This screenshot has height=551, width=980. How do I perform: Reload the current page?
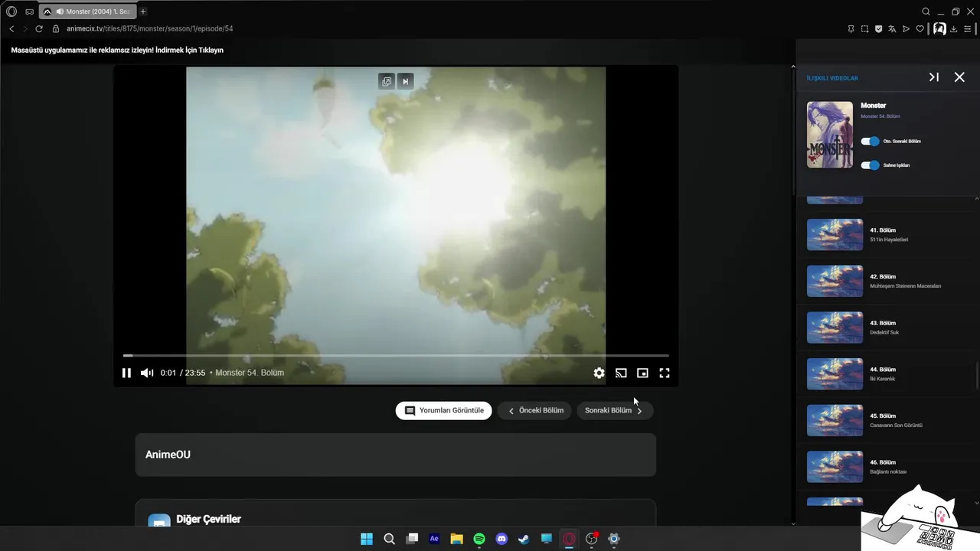pos(39,28)
